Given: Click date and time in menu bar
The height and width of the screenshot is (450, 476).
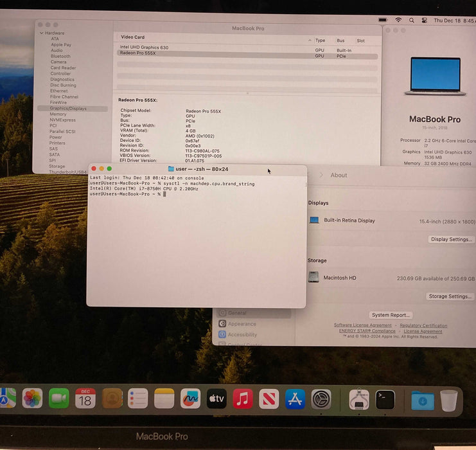Looking at the screenshot, I should pos(454,21).
